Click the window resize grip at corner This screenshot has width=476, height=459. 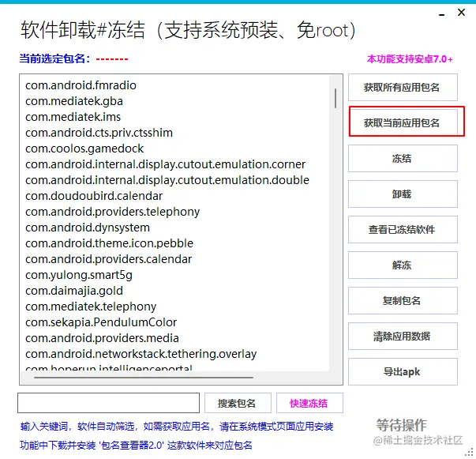click(x=470, y=452)
